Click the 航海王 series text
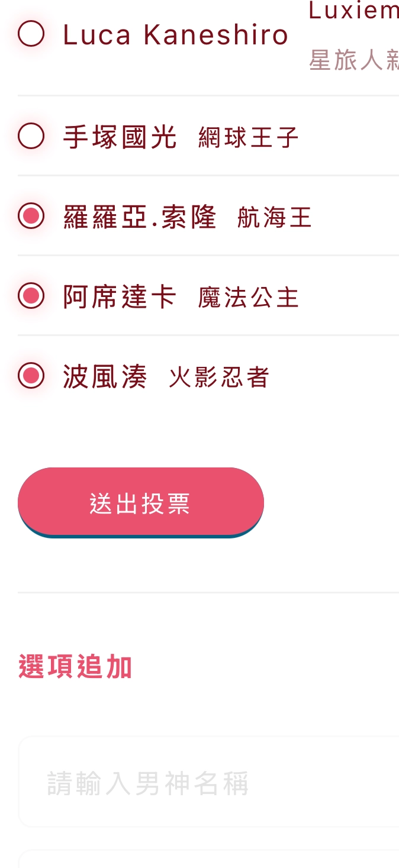Image resolution: width=399 pixels, height=868 pixels. (x=274, y=218)
